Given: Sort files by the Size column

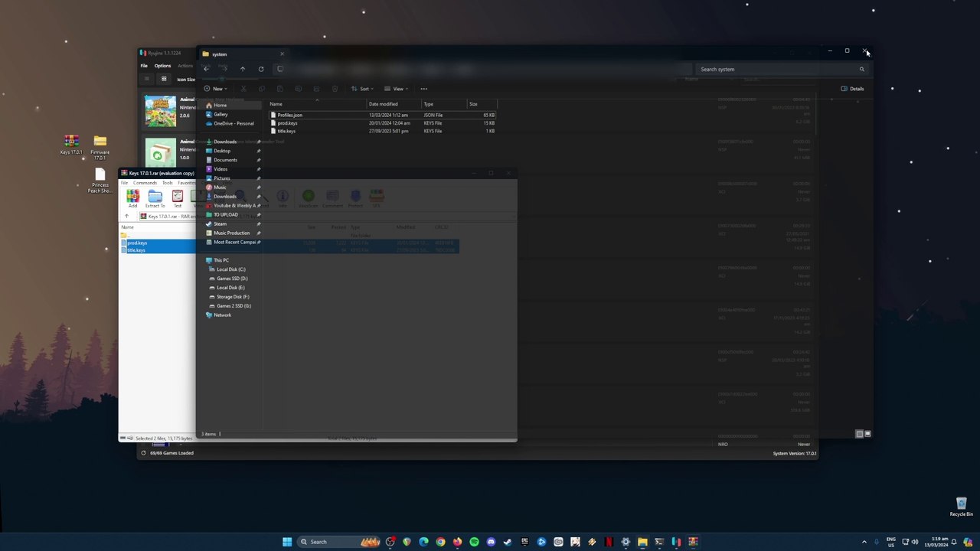Looking at the screenshot, I should [x=473, y=104].
